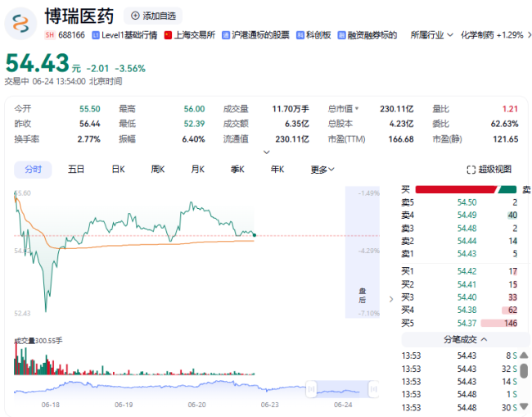Screen dimensions: 532x417
Task: Switch to the 五日 chart tab
Action: click(x=76, y=170)
